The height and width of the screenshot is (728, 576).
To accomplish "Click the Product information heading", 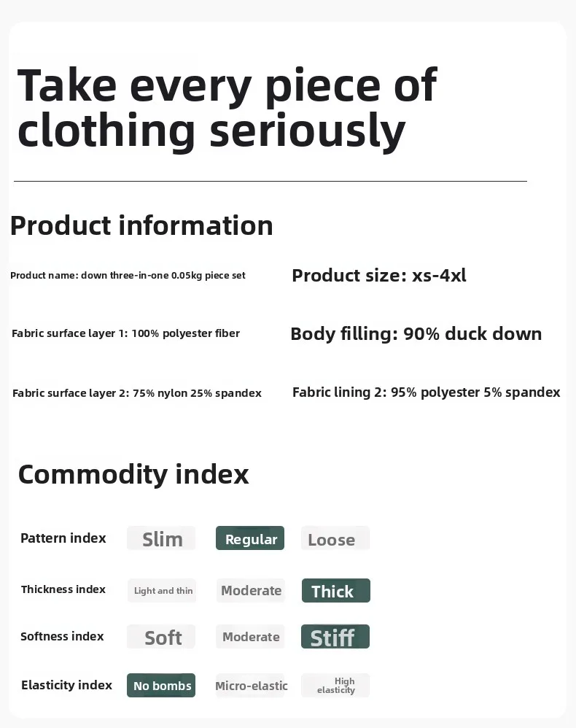I will coord(141,225).
